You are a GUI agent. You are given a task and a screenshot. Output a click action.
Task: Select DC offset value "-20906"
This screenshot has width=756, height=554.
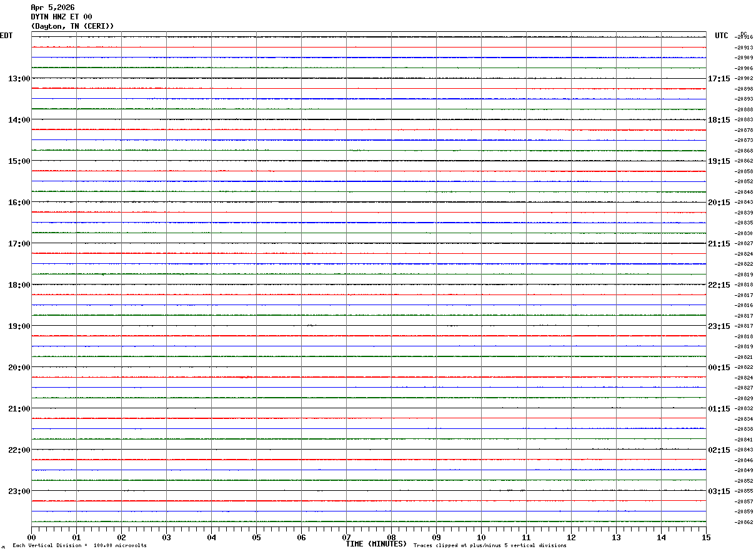(744, 68)
